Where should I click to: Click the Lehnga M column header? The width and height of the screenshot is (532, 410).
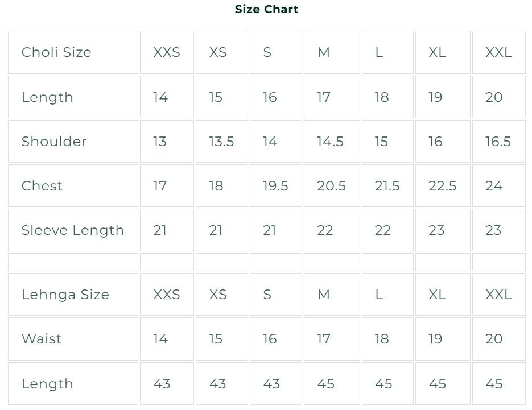(332, 295)
